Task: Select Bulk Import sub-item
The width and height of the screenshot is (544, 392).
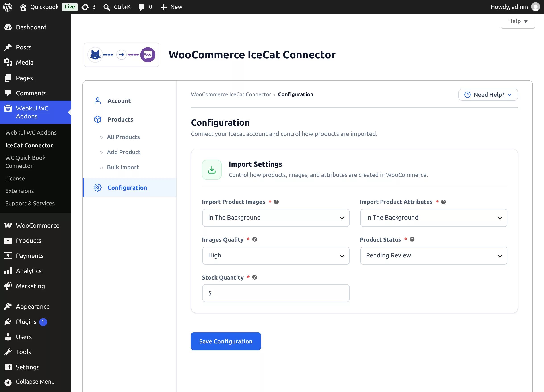Action: pos(123,167)
